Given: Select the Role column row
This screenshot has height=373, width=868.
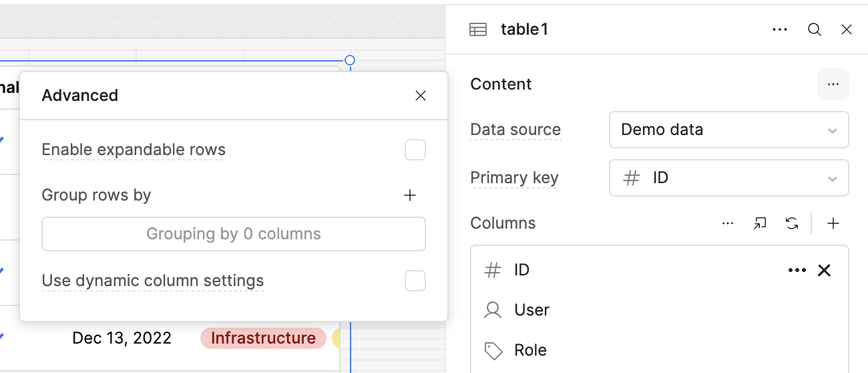Looking at the screenshot, I should (x=660, y=350).
